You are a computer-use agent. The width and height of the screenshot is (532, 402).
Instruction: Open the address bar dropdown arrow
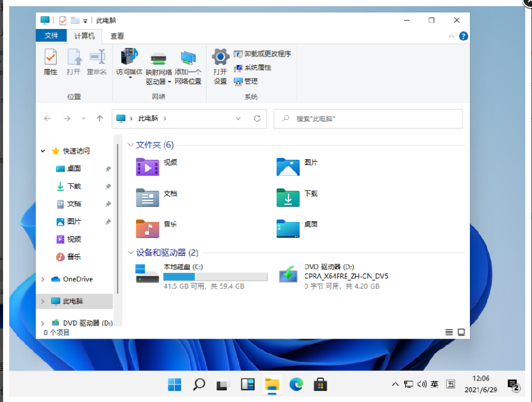[238, 119]
